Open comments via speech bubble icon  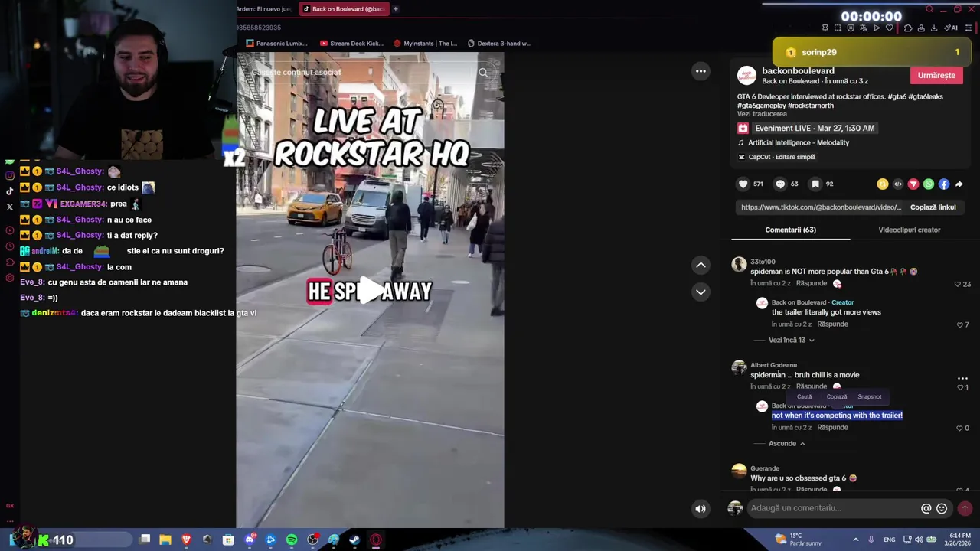[x=780, y=184]
